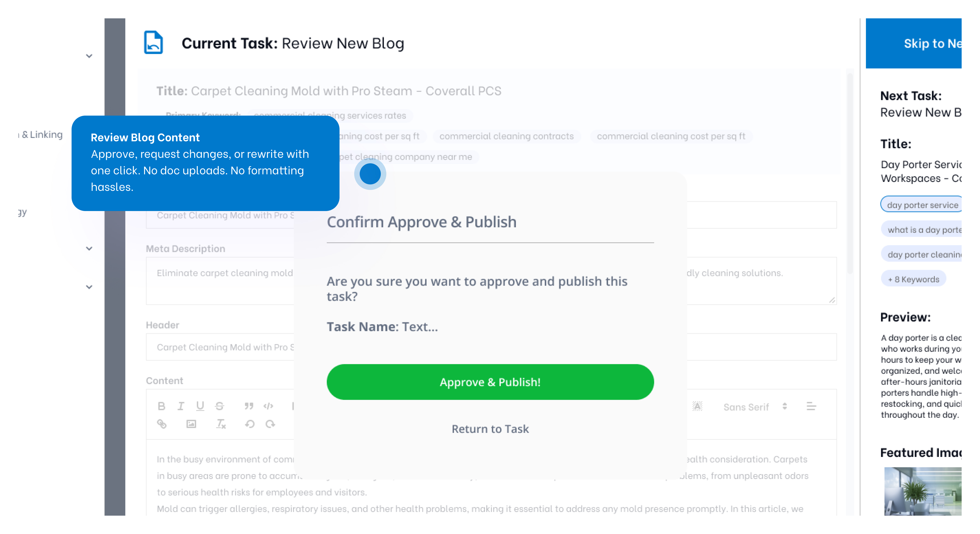Clear text formatting in the editor

(x=221, y=424)
